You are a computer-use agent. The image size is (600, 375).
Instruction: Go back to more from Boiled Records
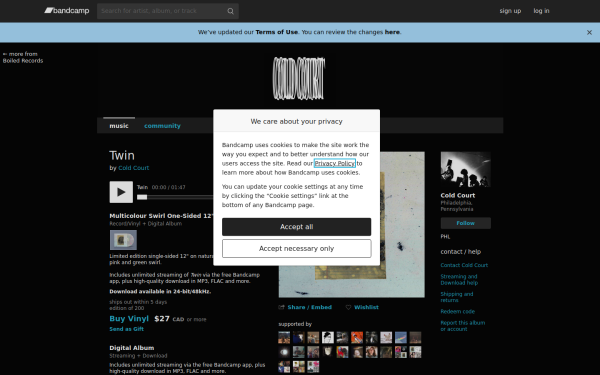click(23, 57)
